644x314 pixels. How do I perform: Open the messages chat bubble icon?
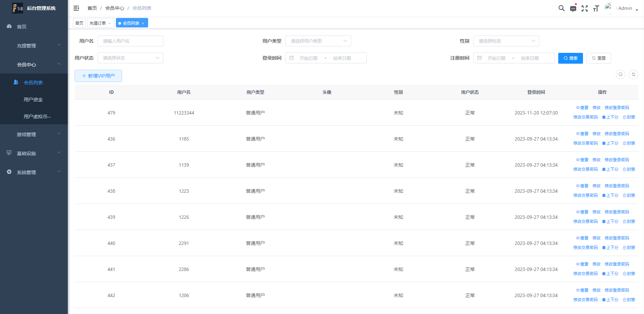pos(573,8)
